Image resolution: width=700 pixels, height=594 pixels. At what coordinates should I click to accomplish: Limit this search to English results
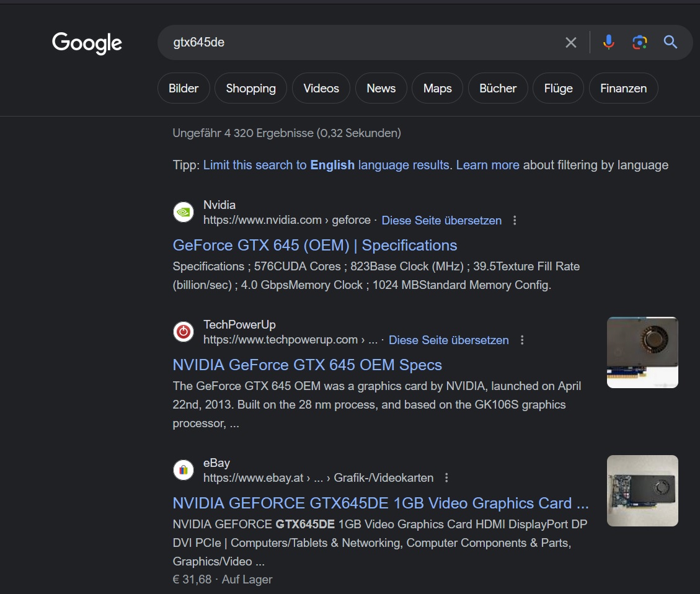pos(327,165)
